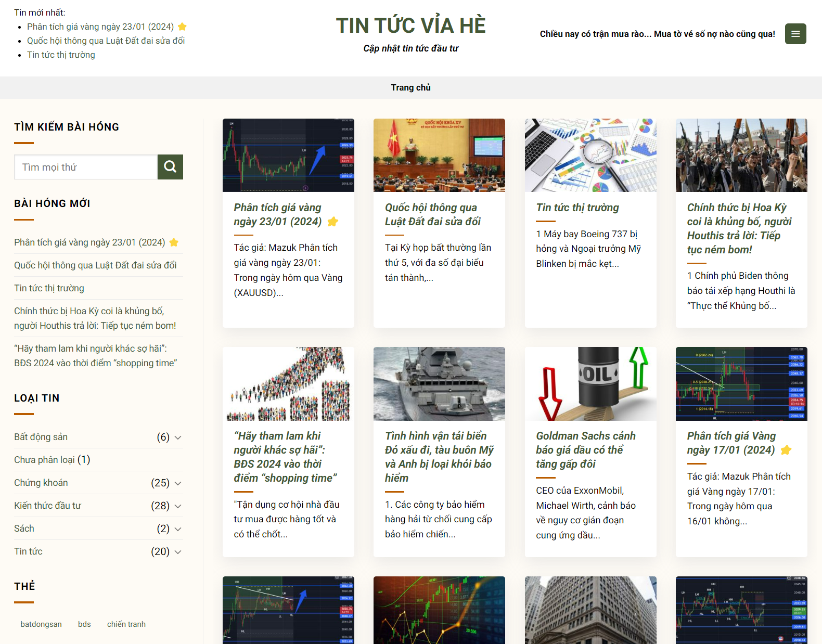Click the search magnifier button

click(x=170, y=167)
